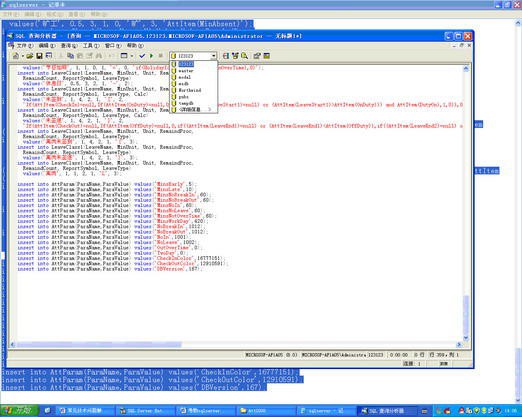Click the Notepad window's scroll-up arrow
The height and width of the screenshot is (417, 522).
pos(518,23)
